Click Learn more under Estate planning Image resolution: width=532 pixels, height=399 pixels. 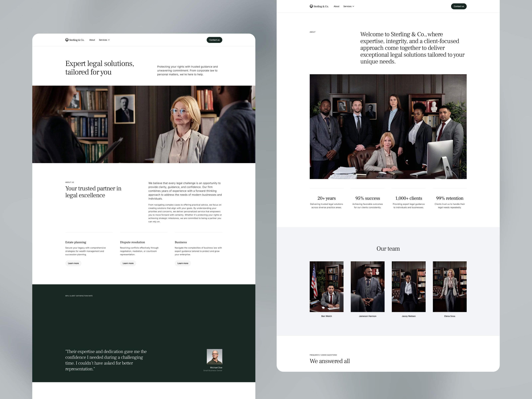(73, 263)
